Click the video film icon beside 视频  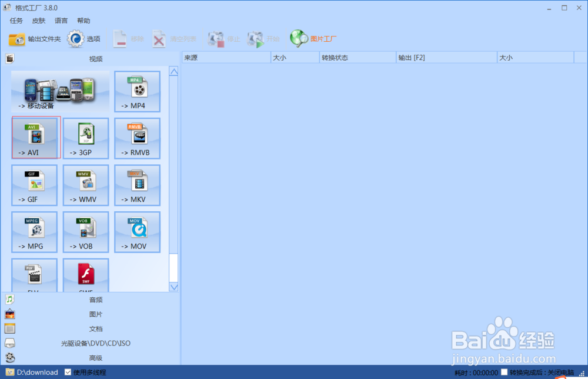click(x=10, y=58)
